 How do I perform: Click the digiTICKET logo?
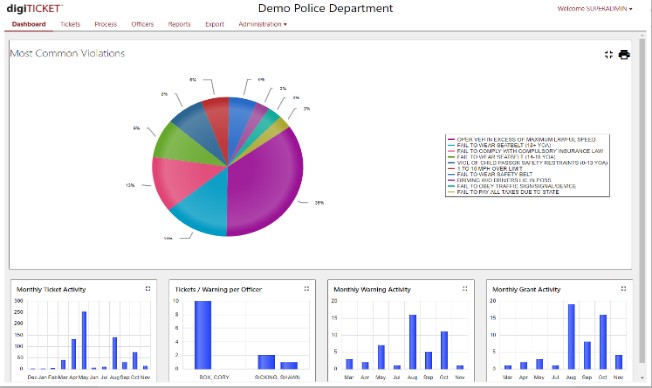click(35, 8)
